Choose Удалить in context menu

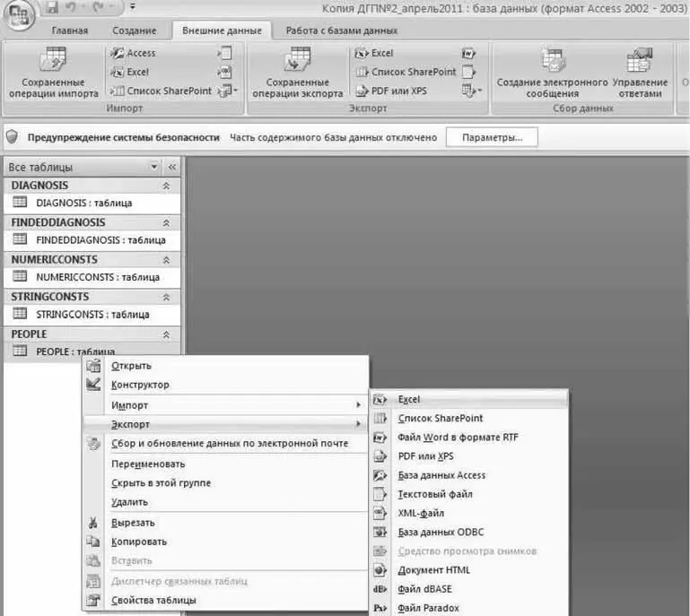(x=225, y=502)
